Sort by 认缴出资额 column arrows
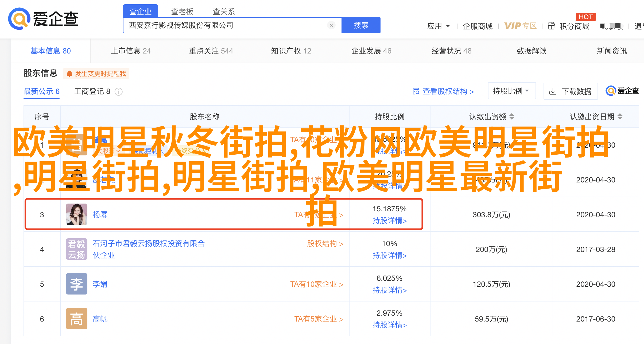 point(512,117)
